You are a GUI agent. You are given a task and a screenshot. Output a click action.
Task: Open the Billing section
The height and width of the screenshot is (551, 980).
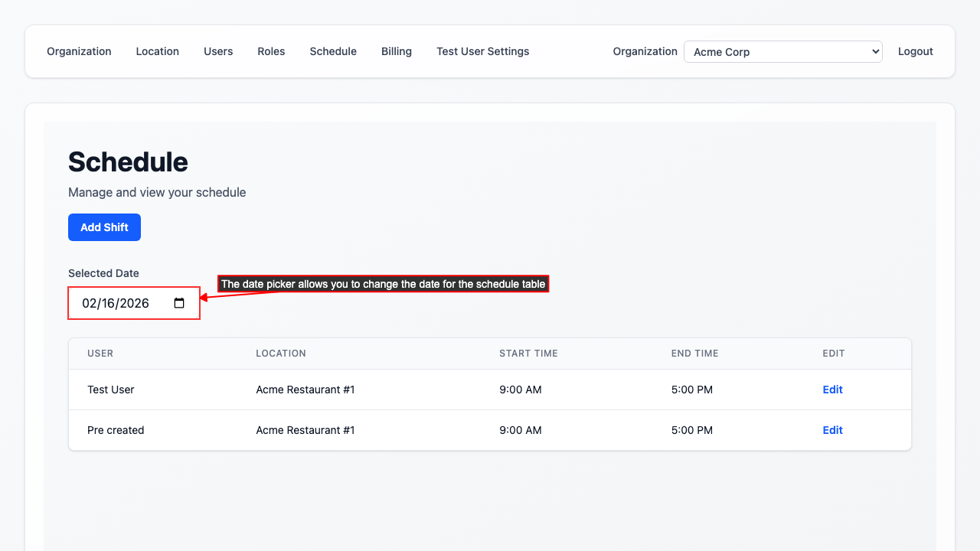point(396,51)
